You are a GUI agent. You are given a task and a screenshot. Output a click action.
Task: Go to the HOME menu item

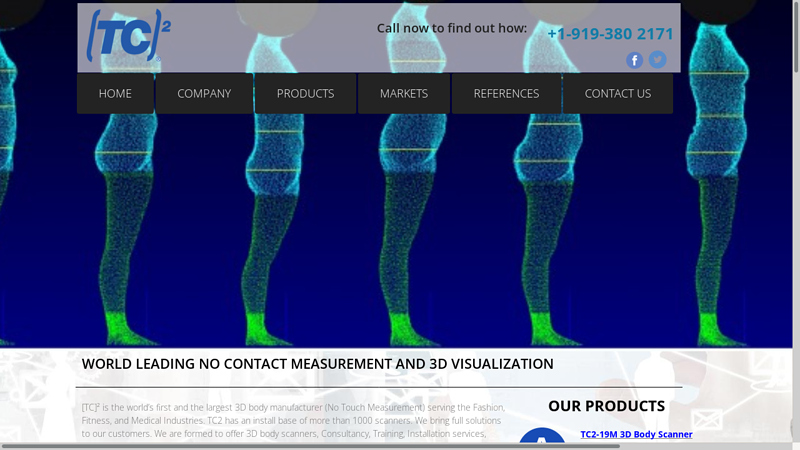click(x=115, y=93)
